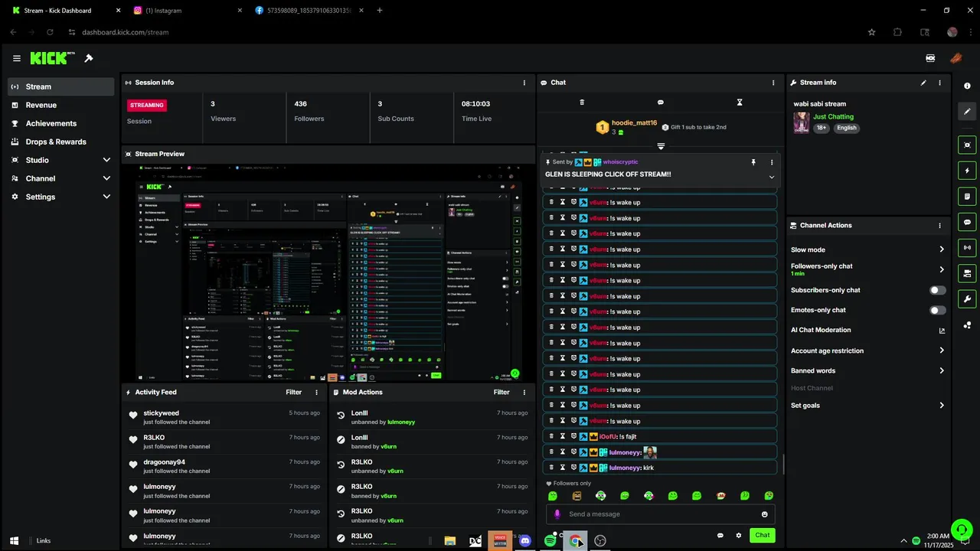Image resolution: width=980 pixels, height=551 pixels.
Task: Open Channel Actions panel three-dot menu
Action: point(939,226)
